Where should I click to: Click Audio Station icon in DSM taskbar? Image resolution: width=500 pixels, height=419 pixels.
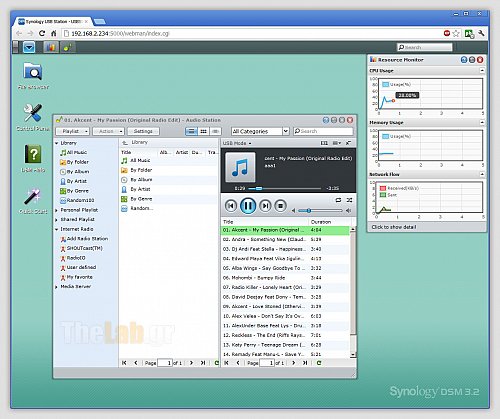(68, 47)
